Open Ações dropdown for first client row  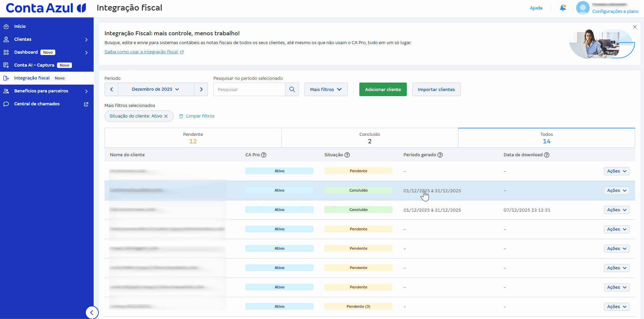point(617,171)
